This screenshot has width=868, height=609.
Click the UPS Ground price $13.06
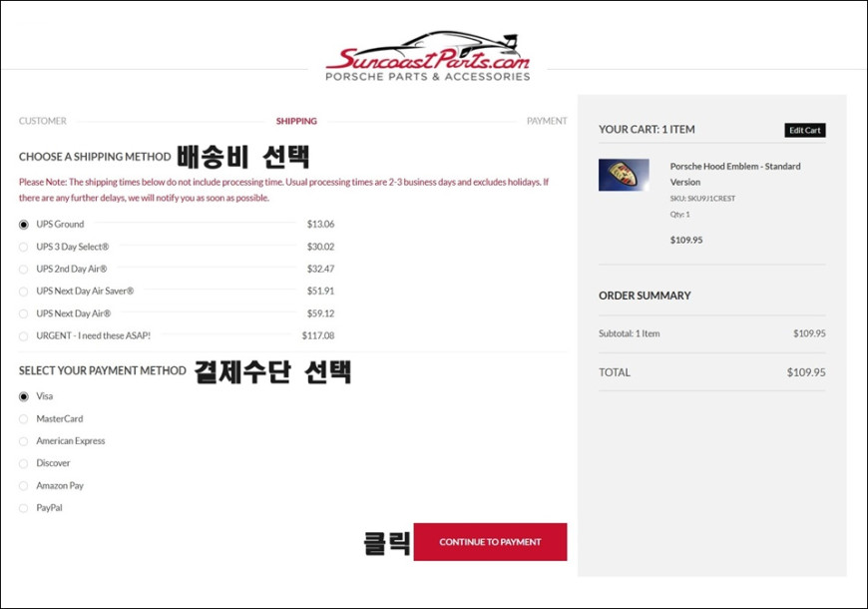coord(320,224)
